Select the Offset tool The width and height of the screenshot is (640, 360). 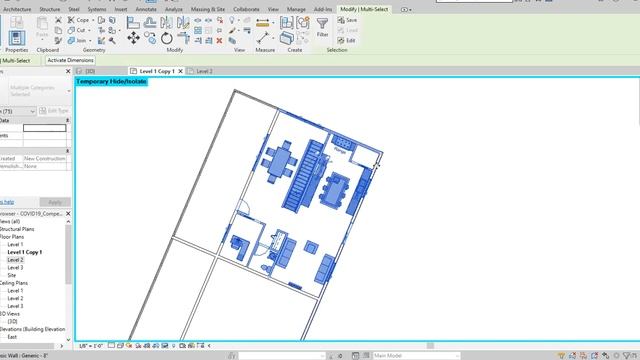click(x=150, y=22)
